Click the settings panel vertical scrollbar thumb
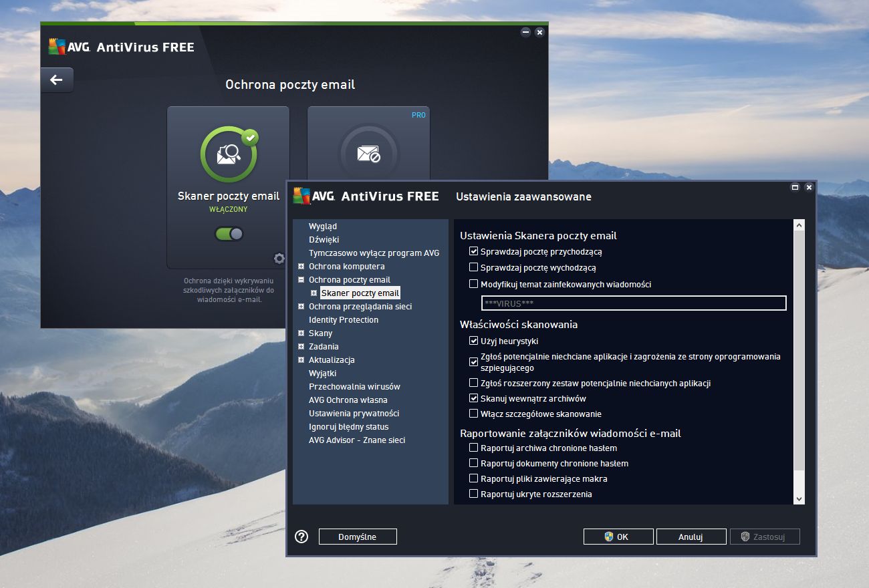Screen dimensions: 869x588 pyautogui.click(x=799, y=349)
